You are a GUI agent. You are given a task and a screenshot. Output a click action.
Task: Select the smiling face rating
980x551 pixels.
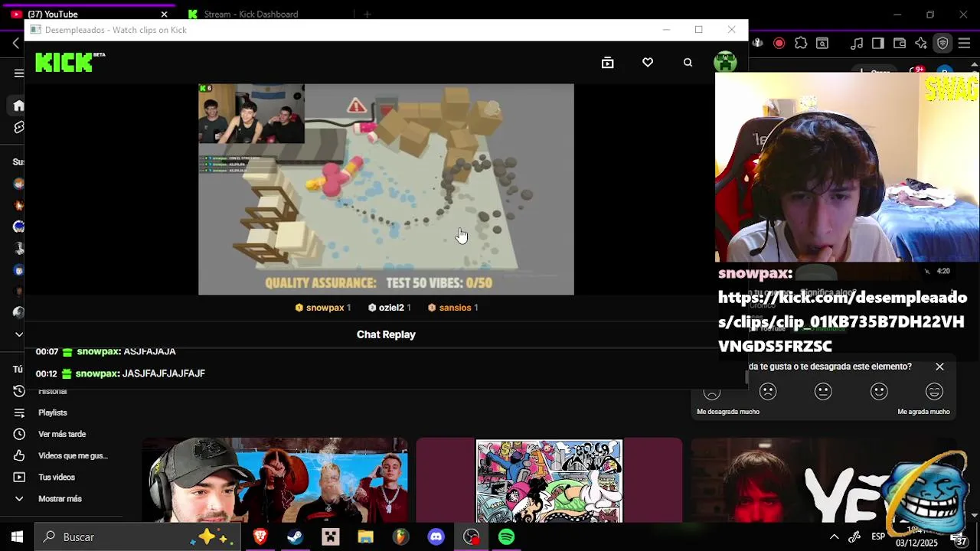879,392
